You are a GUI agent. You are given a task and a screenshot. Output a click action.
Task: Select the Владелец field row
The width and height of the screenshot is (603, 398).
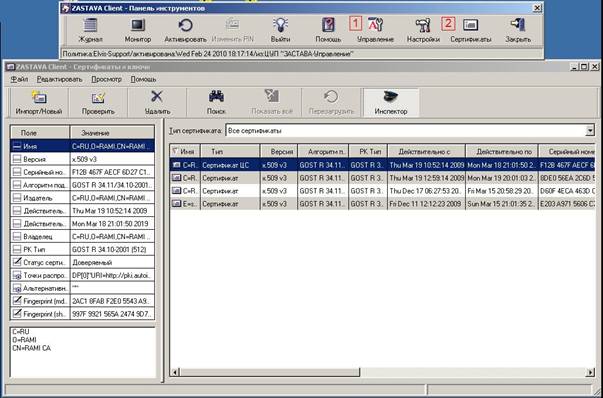pyautogui.click(x=82, y=236)
